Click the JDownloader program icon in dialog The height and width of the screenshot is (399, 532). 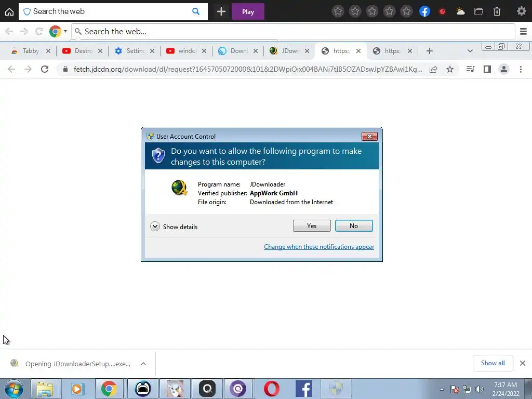[179, 188]
